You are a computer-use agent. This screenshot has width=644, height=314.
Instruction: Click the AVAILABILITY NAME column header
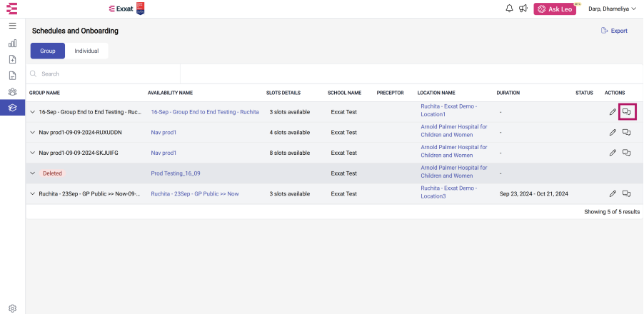(170, 93)
